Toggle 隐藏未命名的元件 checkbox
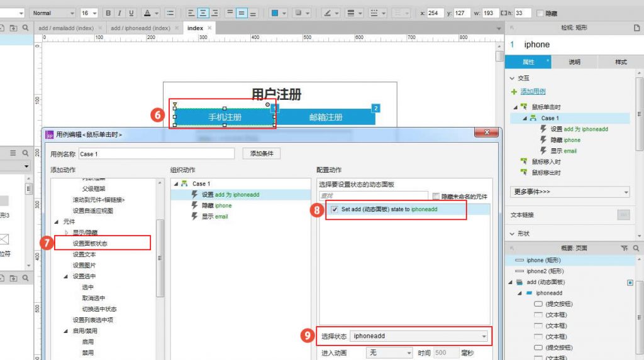 436,196
